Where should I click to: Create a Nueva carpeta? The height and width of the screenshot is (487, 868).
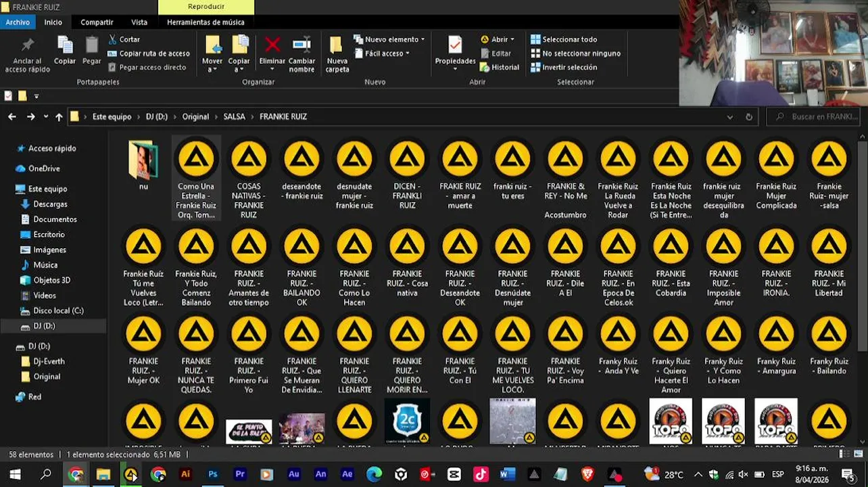click(337, 54)
